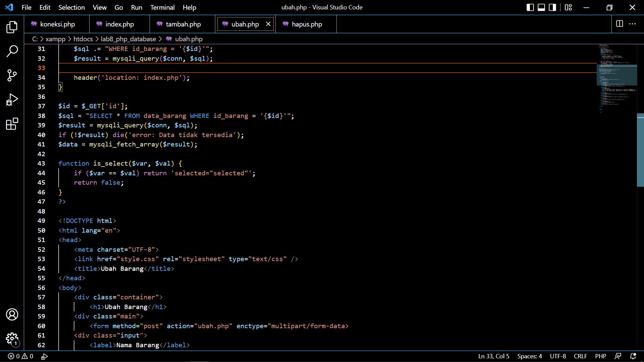Change language mode via PHP status item

(601, 356)
